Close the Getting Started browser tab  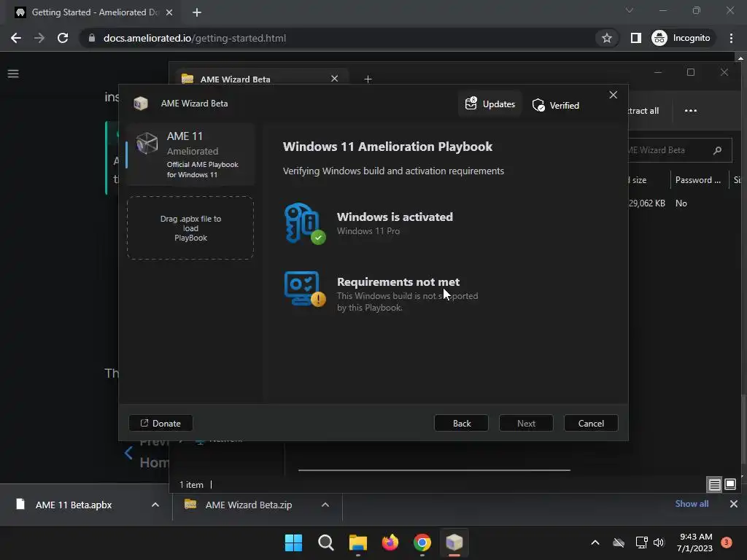point(169,12)
